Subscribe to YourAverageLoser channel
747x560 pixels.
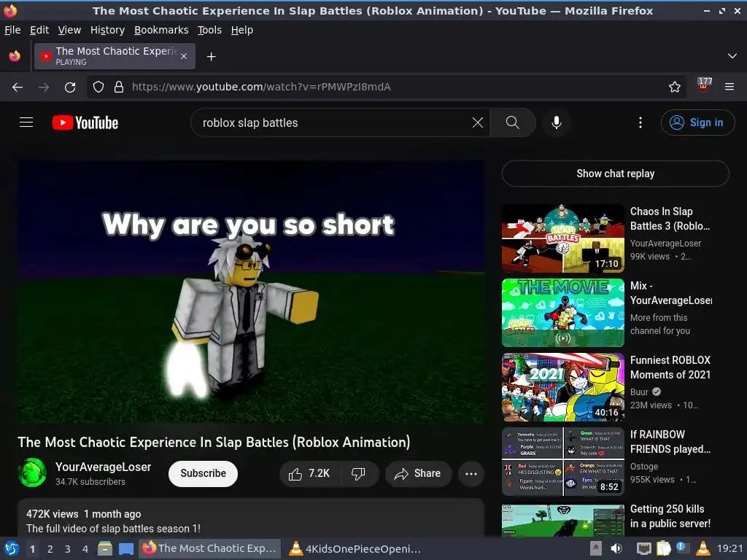click(203, 474)
